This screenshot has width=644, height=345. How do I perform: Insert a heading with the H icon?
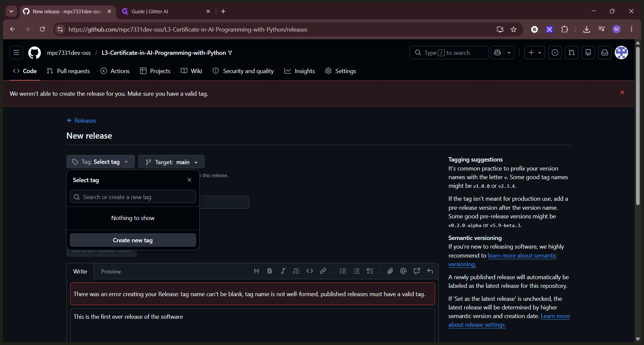click(x=257, y=271)
